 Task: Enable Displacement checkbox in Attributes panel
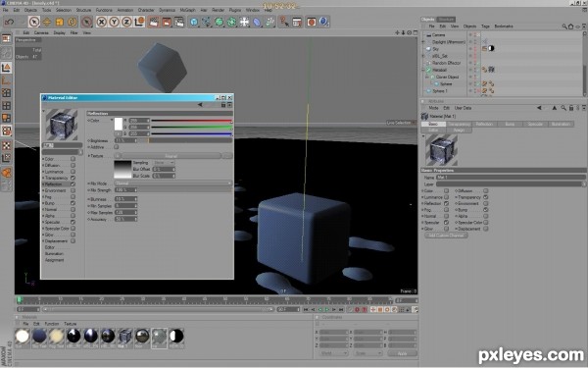(486, 229)
